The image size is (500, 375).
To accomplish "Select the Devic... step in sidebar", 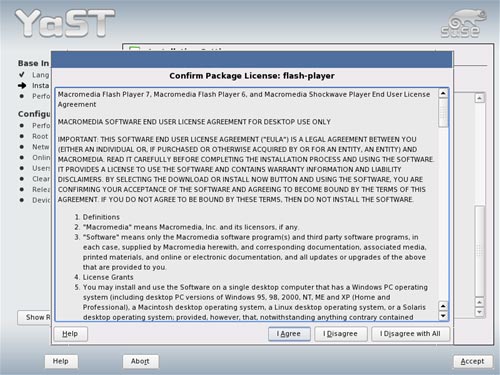I will tap(41, 200).
